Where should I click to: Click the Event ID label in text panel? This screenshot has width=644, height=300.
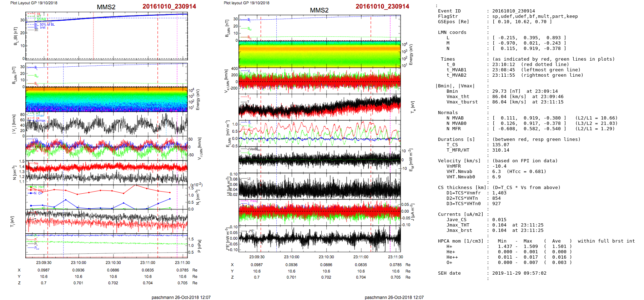[449, 11]
